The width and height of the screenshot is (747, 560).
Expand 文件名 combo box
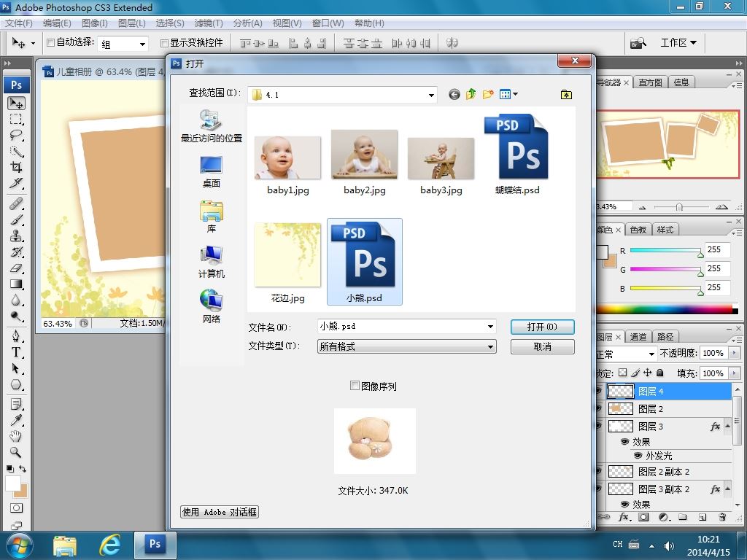(490, 327)
